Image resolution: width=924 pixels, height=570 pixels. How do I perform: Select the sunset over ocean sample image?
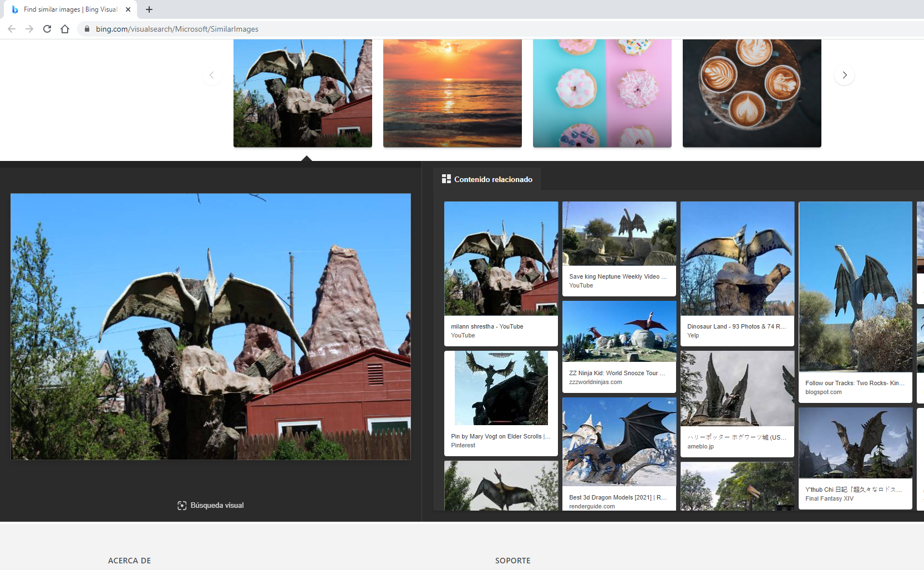tap(452, 93)
